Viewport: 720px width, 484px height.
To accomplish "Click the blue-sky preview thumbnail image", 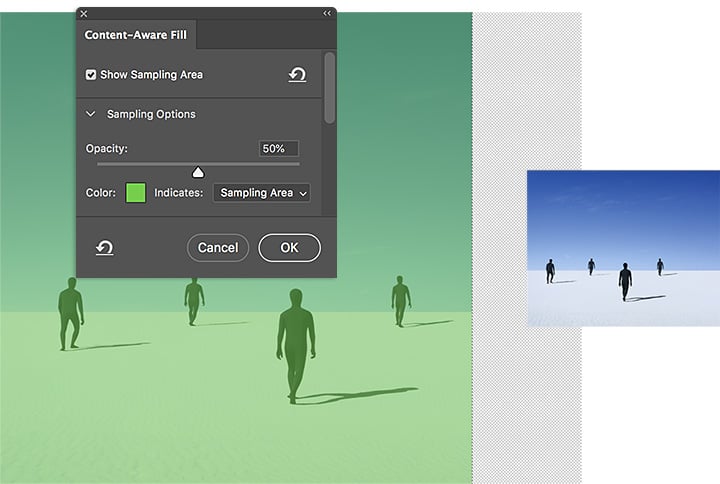I will 623,248.
